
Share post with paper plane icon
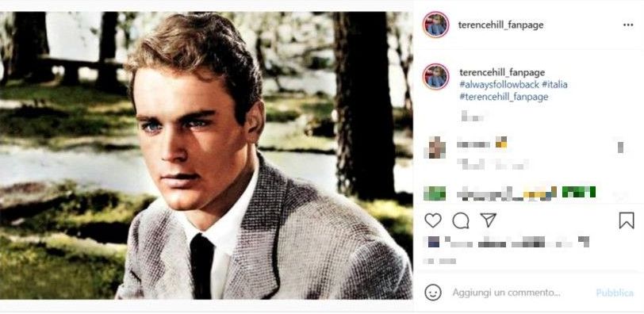(x=489, y=220)
